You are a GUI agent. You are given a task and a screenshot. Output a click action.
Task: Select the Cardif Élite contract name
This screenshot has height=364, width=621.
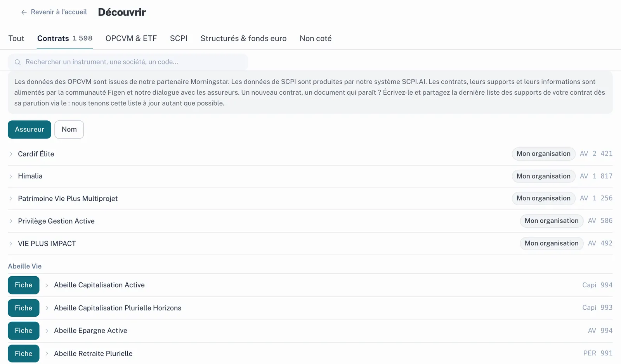pyautogui.click(x=36, y=154)
